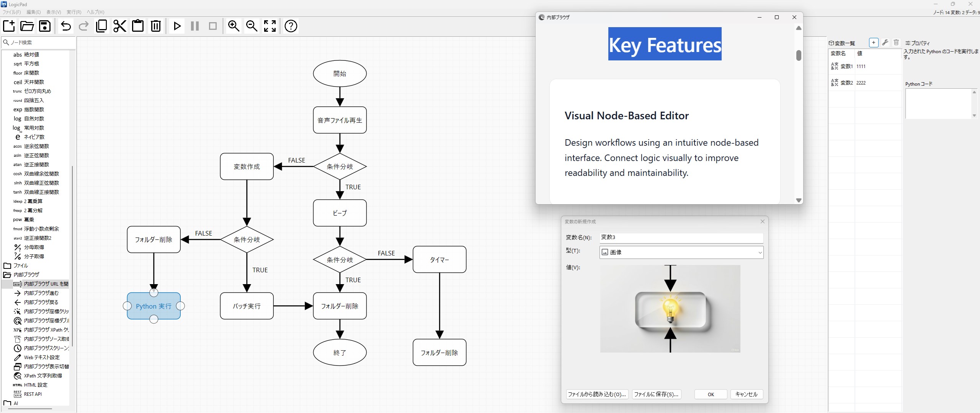
Task: Click the Save floppy disk icon
Action: point(45,26)
